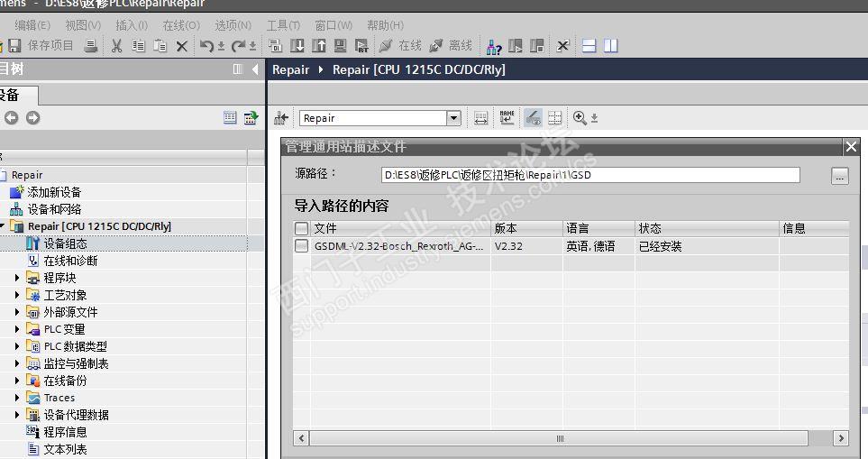
Task: Click the Cut scissors icon
Action: point(116,46)
